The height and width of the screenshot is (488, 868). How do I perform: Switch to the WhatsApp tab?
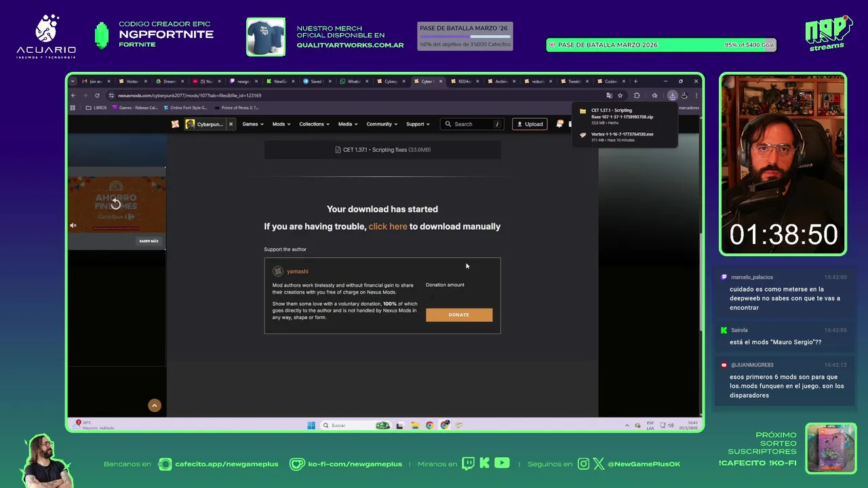[353, 81]
